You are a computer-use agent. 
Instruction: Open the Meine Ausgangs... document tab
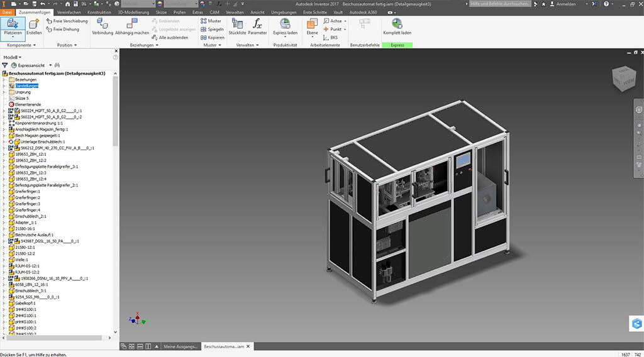coord(180,346)
